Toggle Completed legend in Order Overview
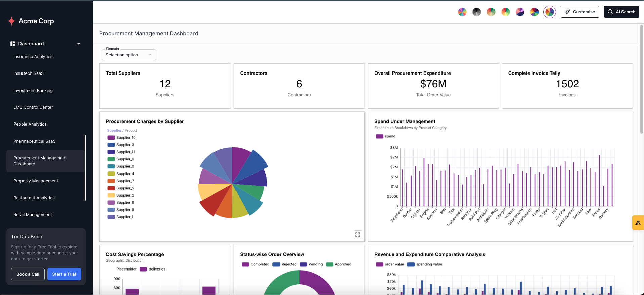 click(x=255, y=264)
